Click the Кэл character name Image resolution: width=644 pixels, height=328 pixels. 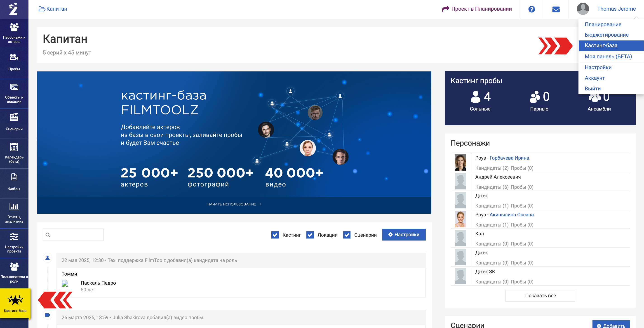pos(479,234)
